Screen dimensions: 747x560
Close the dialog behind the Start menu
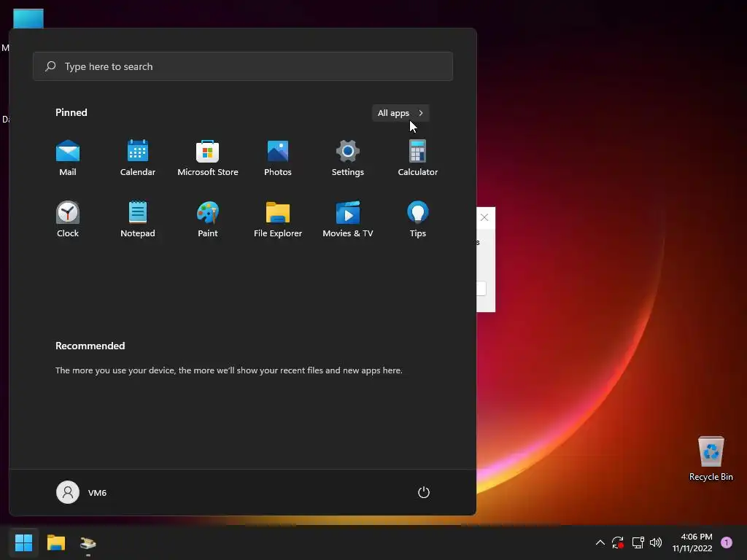tap(484, 217)
